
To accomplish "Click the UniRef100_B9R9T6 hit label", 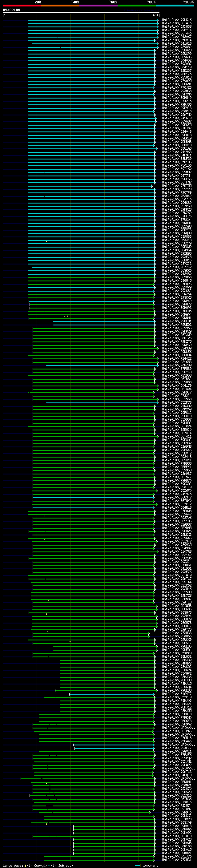I will [x=177, y=812].
